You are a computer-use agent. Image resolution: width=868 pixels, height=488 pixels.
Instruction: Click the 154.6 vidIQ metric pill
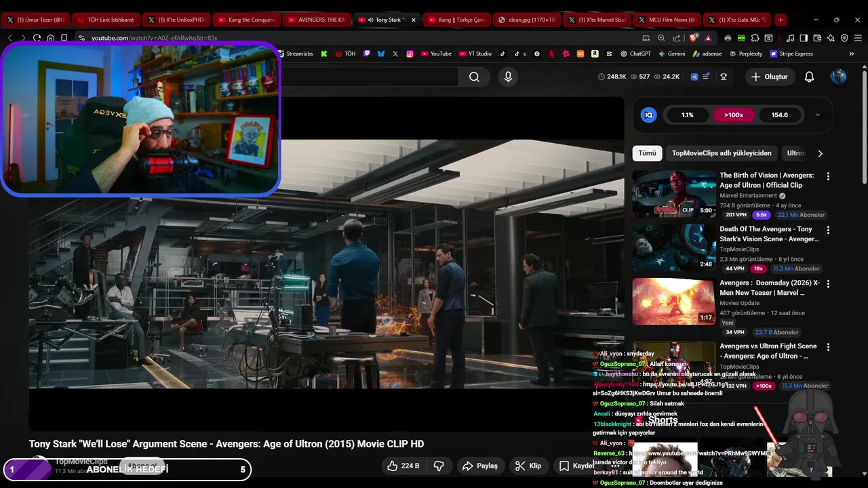tap(780, 115)
